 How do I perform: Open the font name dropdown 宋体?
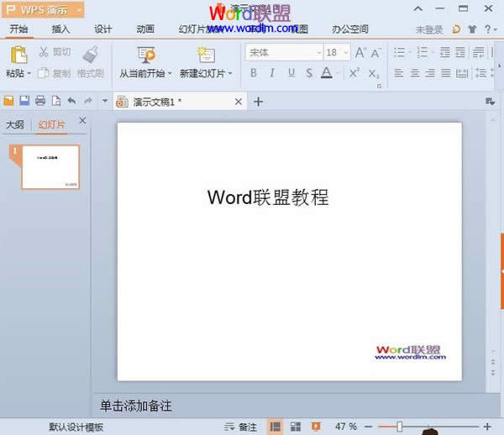point(318,52)
